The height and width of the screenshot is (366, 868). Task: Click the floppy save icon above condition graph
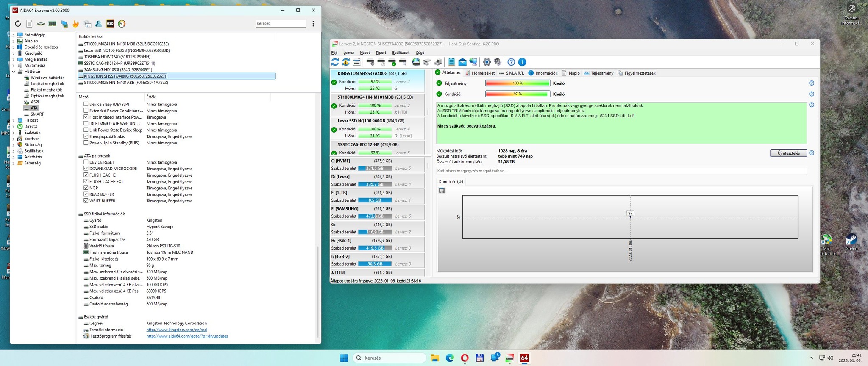coord(442,191)
